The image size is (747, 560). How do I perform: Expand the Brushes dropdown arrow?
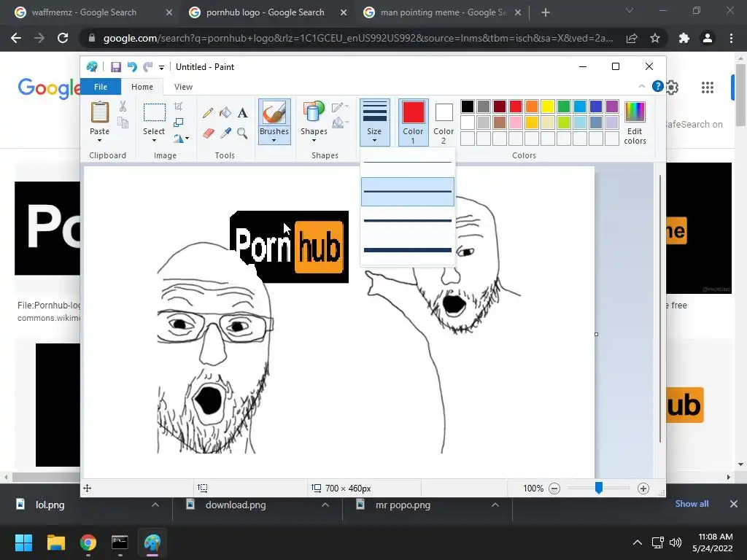coord(274,141)
